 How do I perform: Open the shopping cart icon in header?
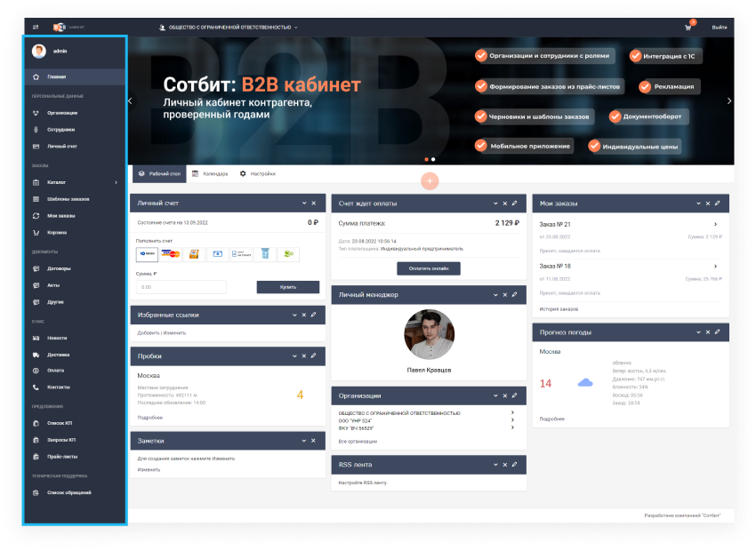(688, 28)
